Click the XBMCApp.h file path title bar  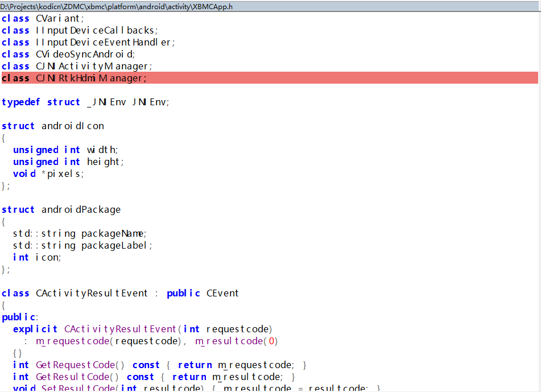[x=117, y=6]
